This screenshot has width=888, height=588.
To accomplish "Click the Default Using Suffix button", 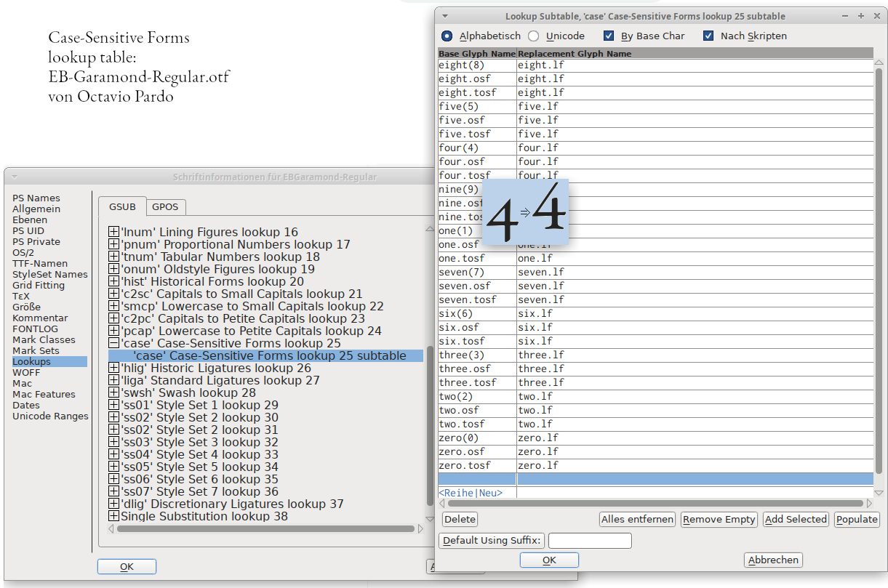I will point(492,540).
